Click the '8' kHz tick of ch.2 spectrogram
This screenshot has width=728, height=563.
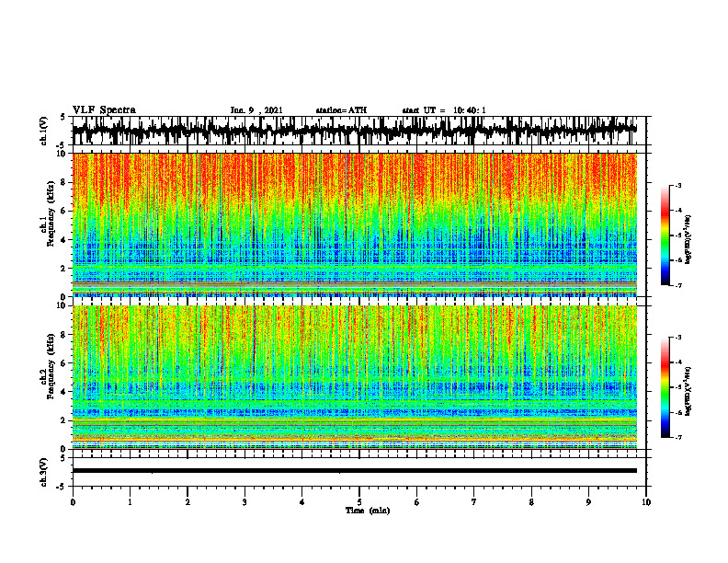click(64, 335)
